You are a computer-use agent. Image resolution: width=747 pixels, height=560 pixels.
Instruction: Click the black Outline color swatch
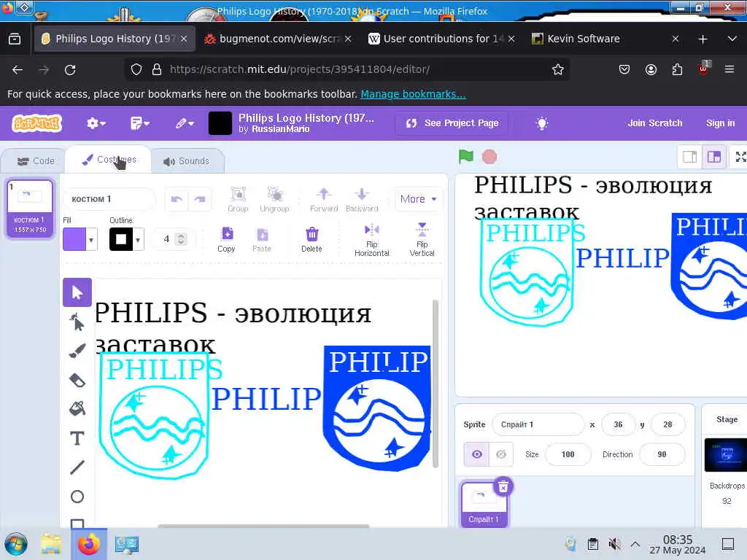point(121,239)
